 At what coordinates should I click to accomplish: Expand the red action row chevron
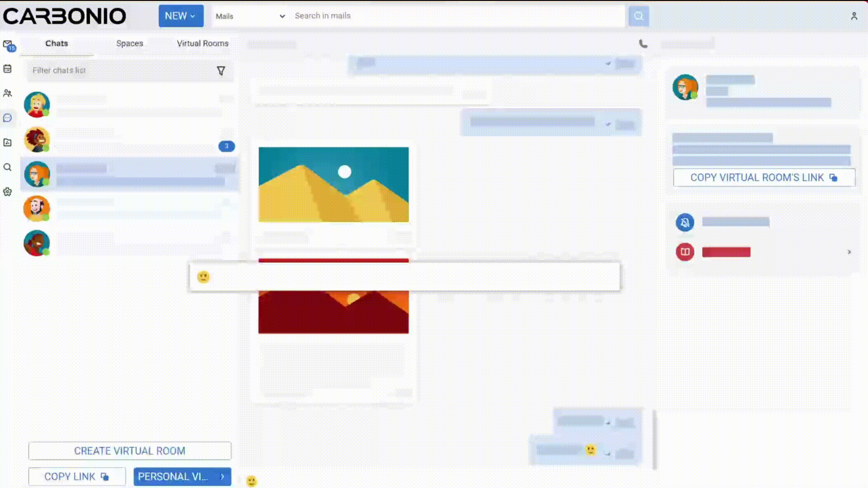pos(849,252)
